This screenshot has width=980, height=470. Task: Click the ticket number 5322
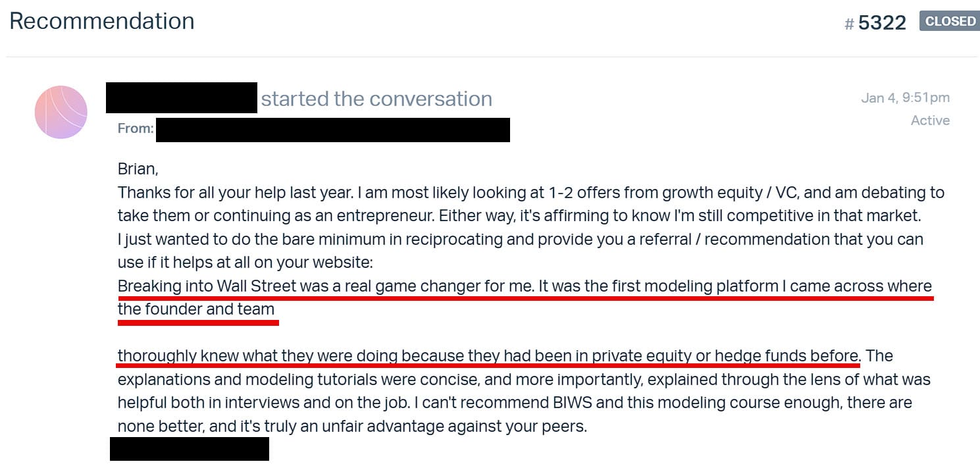point(882,23)
